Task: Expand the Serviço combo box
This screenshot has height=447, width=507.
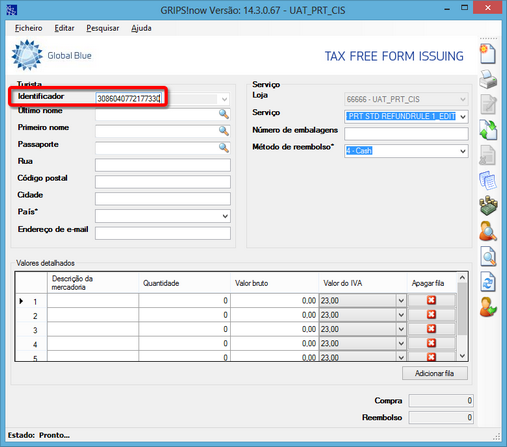Action: (463, 117)
